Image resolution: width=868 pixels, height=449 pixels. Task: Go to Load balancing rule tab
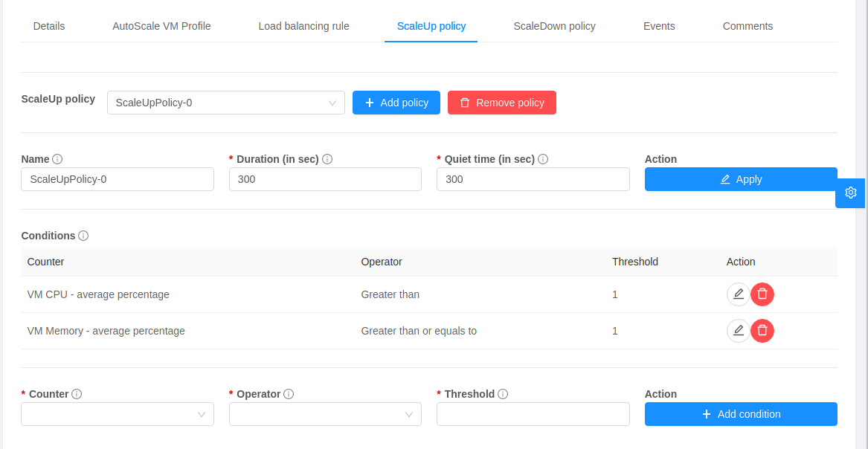pos(303,26)
